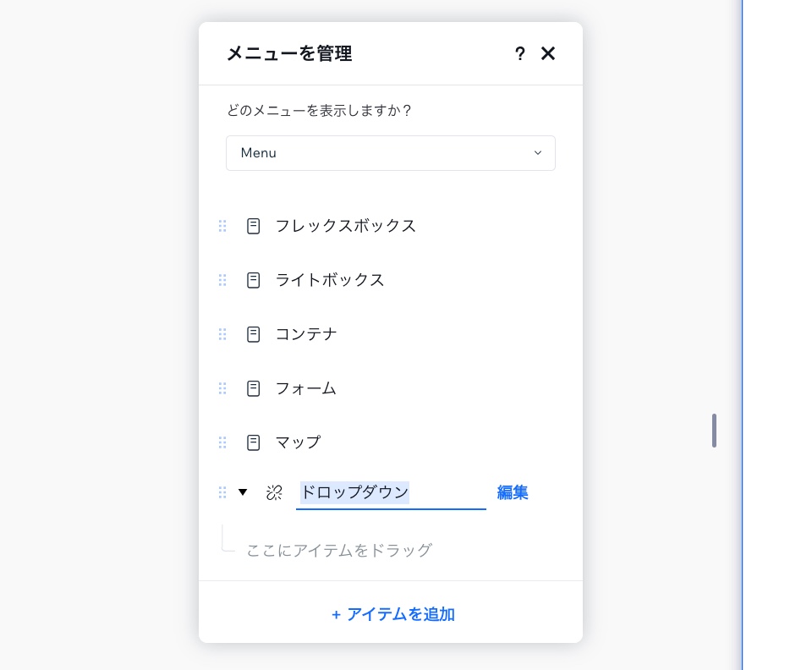Click the drag handle beside マップ
The height and width of the screenshot is (670, 812).
coord(222,442)
